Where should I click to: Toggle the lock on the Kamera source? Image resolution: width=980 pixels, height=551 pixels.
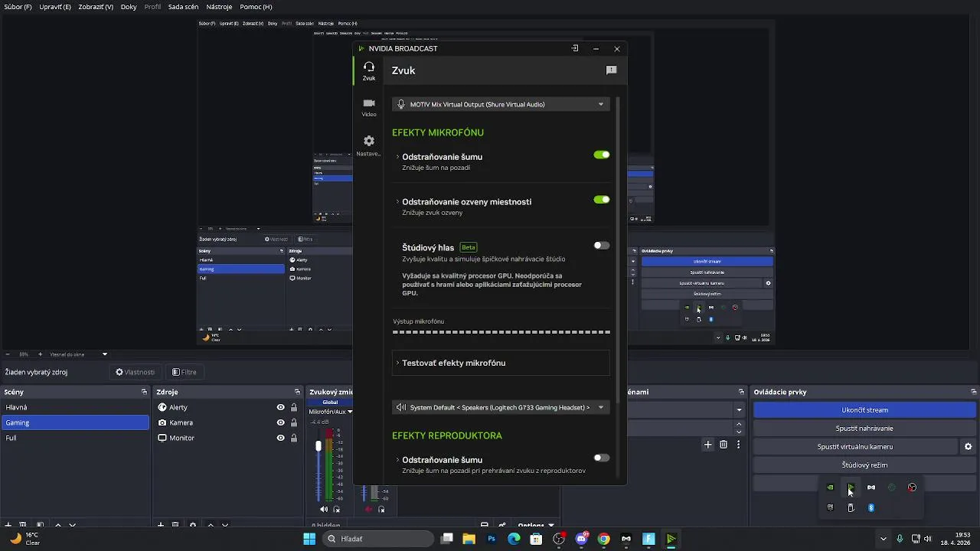[294, 422]
